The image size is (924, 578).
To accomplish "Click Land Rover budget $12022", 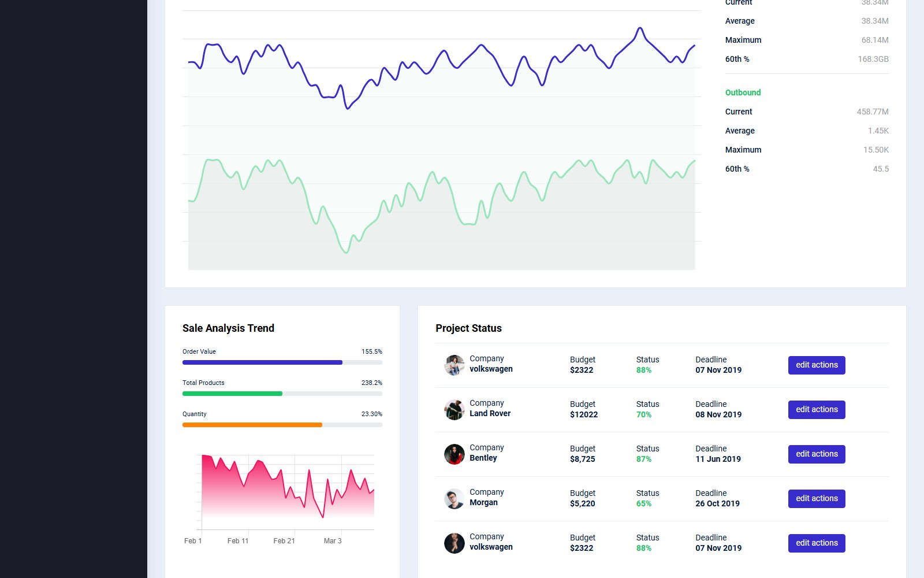I will pos(584,414).
